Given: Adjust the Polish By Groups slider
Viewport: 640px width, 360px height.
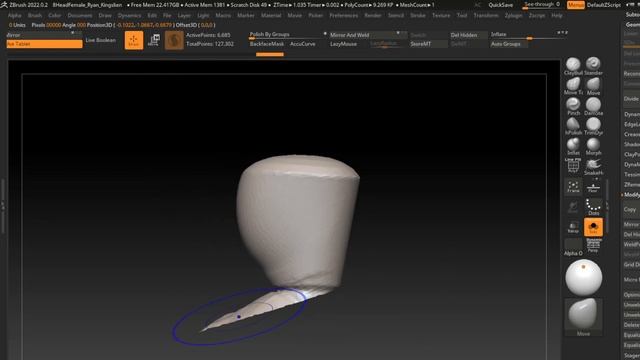Looking at the screenshot, I should coord(287,35).
